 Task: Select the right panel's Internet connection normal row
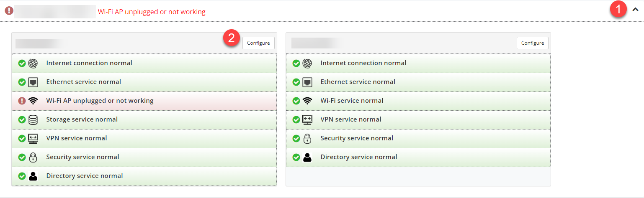pyautogui.click(x=418, y=63)
